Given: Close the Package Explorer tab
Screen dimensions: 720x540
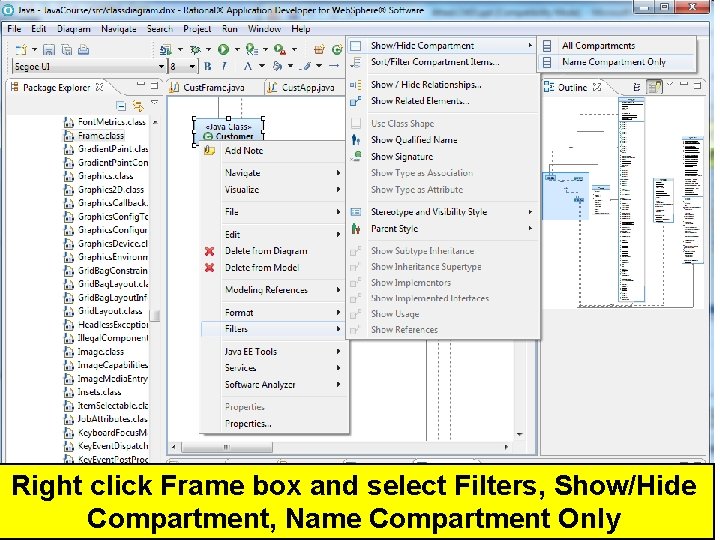Looking at the screenshot, I should point(99,87).
